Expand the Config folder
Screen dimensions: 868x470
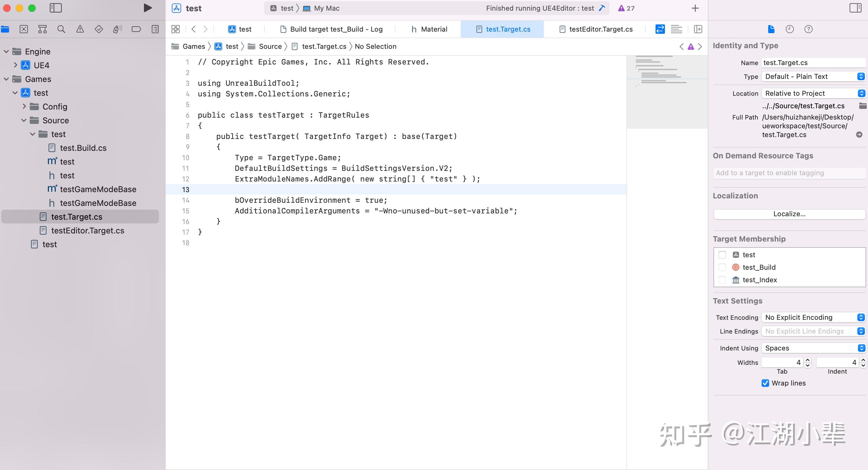point(24,106)
